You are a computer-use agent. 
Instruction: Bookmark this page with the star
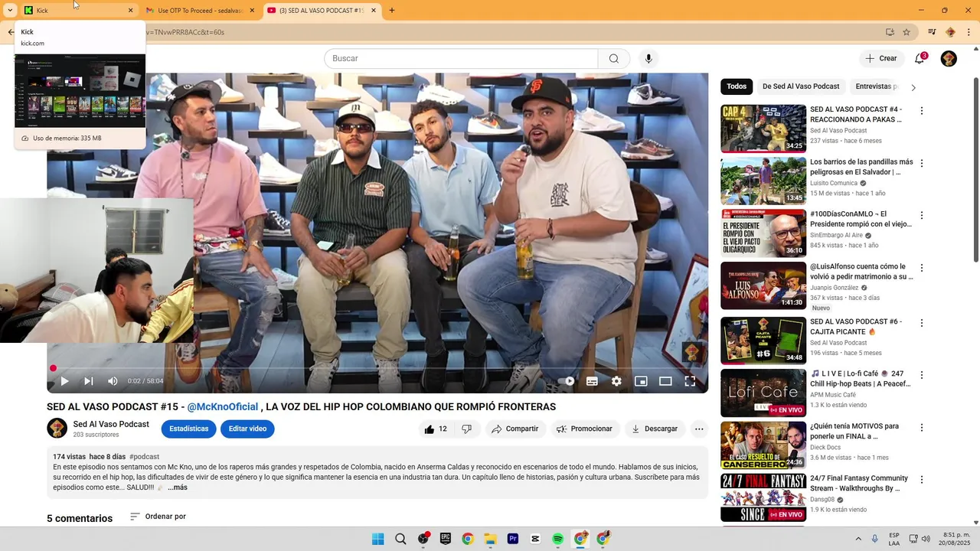(906, 32)
